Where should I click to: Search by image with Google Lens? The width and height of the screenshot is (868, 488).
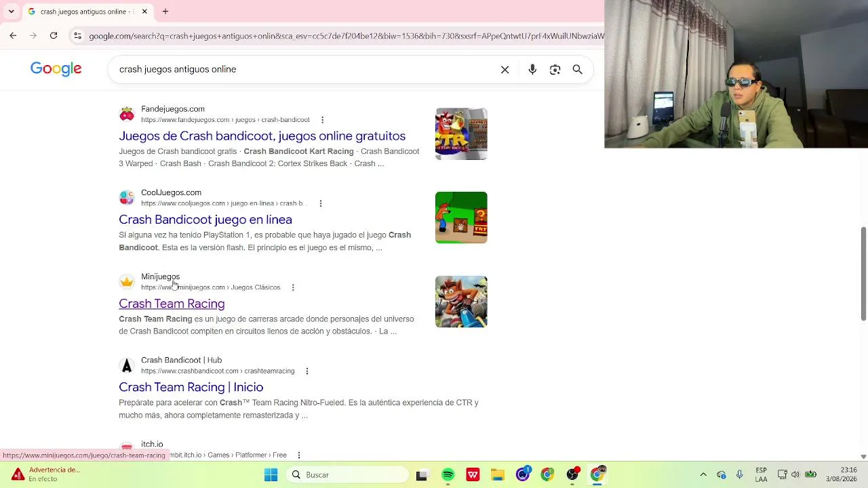point(555,69)
